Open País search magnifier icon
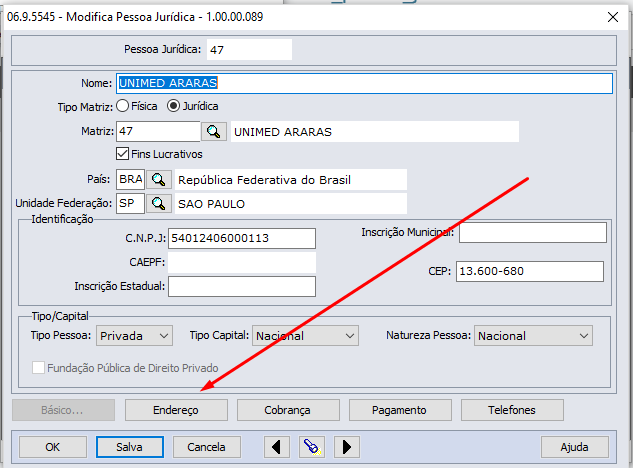Image resolution: width=633 pixels, height=468 pixels. (159, 179)
